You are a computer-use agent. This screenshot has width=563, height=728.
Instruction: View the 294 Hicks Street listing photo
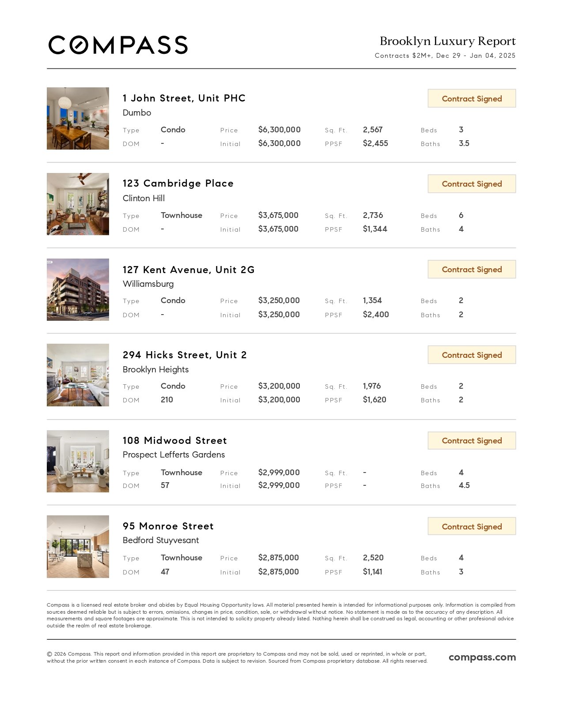(78, 375)
